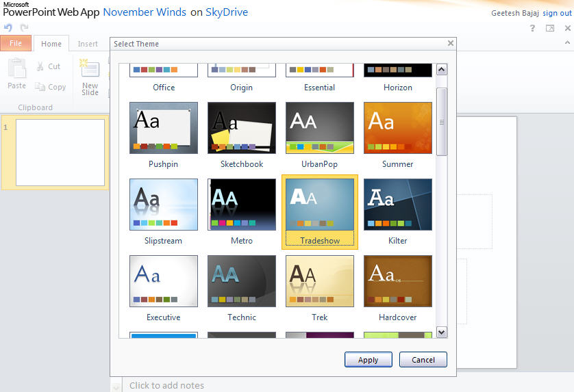The width and height of the screenshot is (574, 392).
Task: Select slide 1 thumbnail in panel
Action: click(60, 152)
